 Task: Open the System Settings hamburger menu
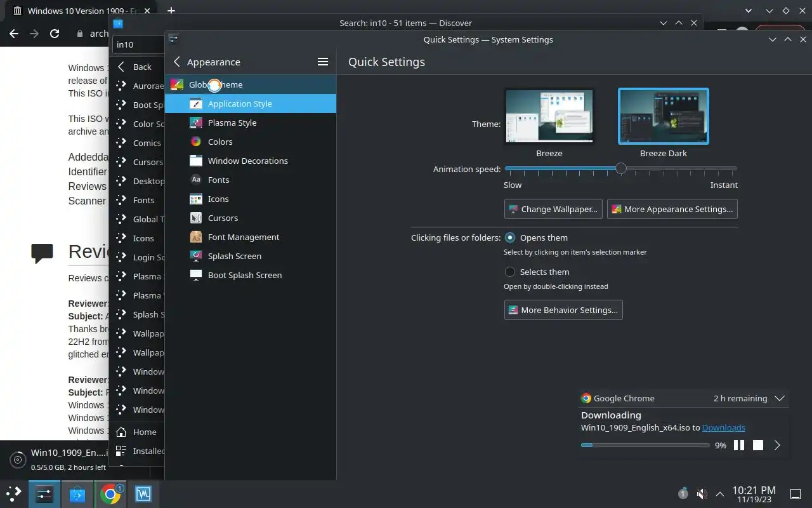[x=323, y=62]
